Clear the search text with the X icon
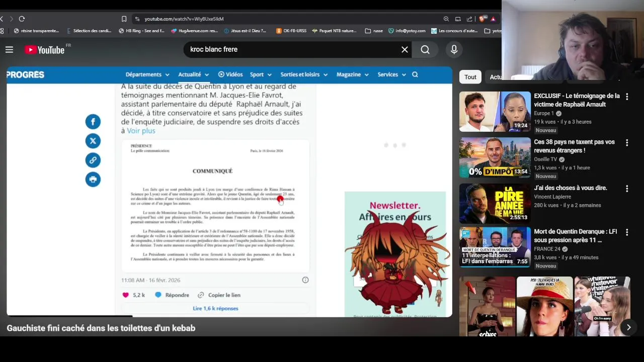644x362 pixels. pyautogui.click(x=405, y=49)
